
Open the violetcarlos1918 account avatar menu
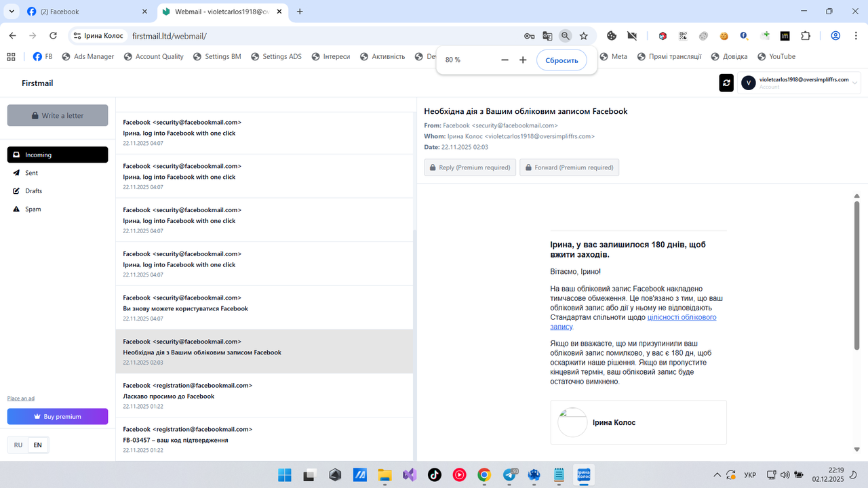point(748,82)
